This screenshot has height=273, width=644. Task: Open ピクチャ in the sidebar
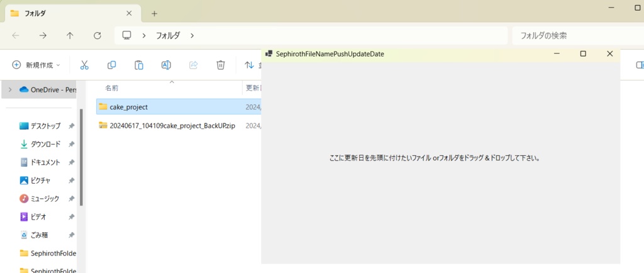coord(35,181)
